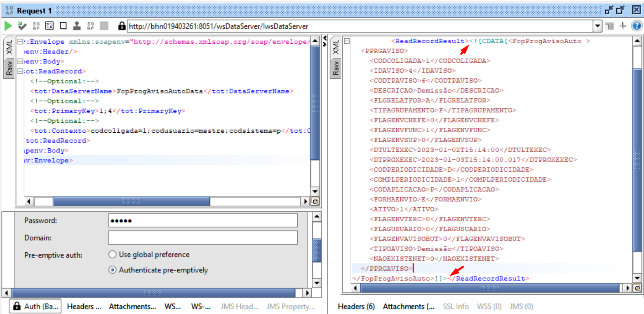Collapse the soapenv:Body node in request

click(20, 61)
